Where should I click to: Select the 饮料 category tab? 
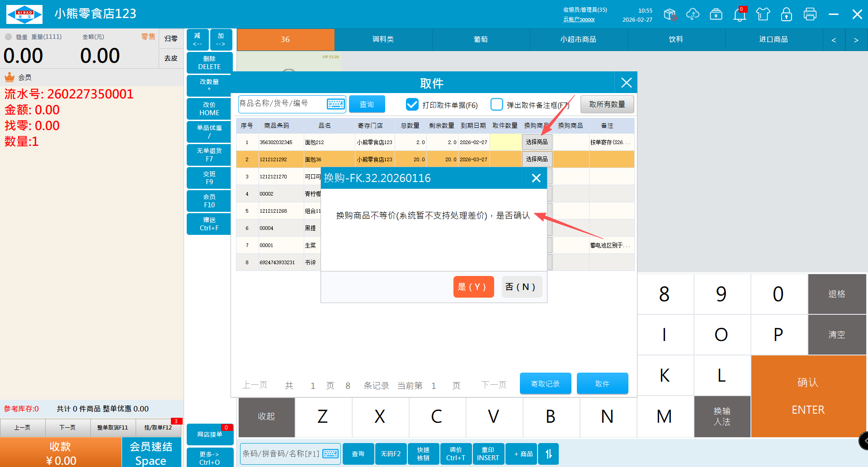point(676,40)
